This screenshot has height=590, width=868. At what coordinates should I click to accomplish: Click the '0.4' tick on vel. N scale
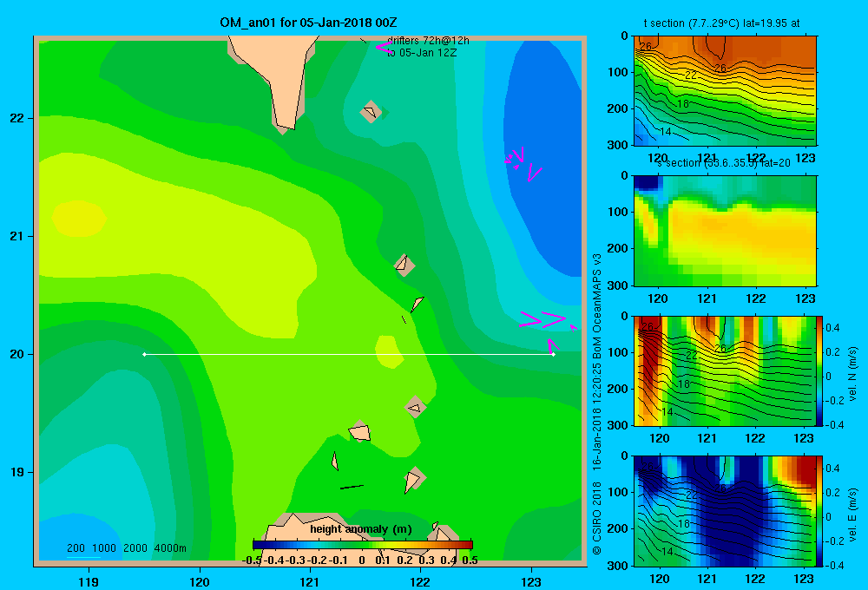(x=832, y=328)
